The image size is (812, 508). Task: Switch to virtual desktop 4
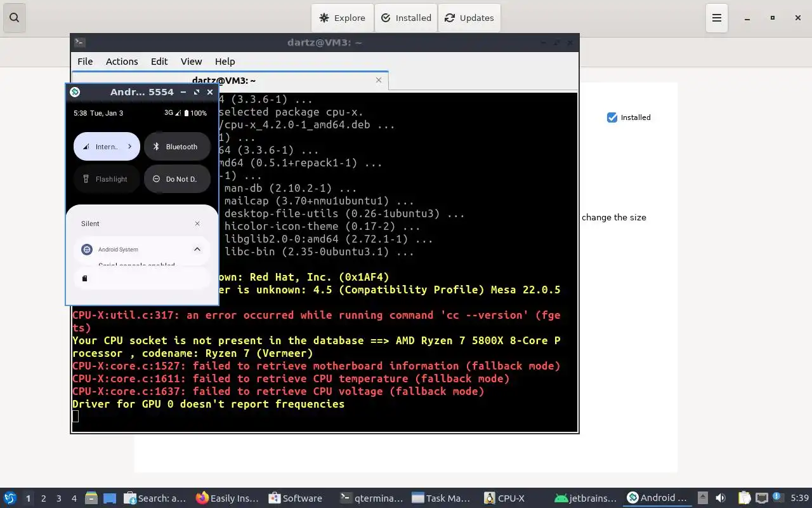click(x=74, y=498)
